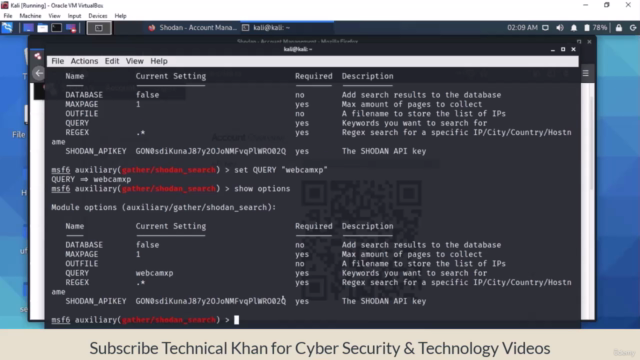This screenshot has height=360, width=640.
Task: Click 'set QUERY "webcamxp"' command text
Action: click(x=281, y=170)
